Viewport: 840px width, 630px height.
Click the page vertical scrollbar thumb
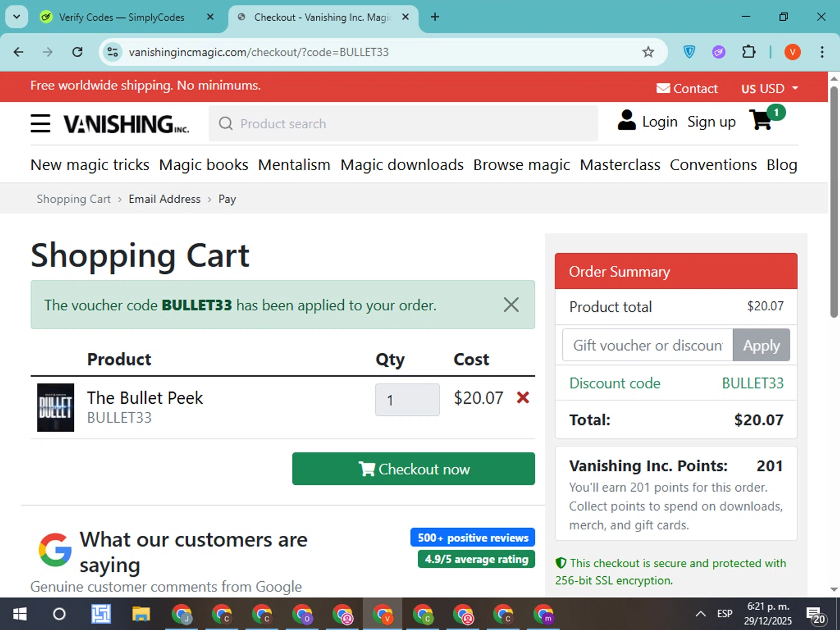point(834,202)
